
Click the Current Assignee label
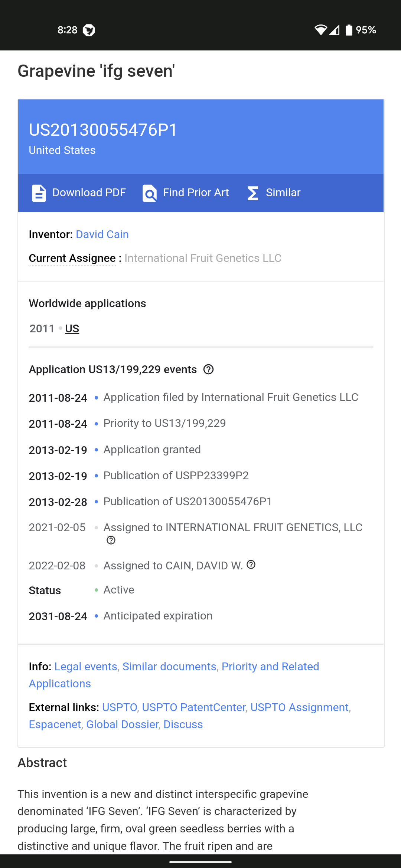[x=72, y=258]
